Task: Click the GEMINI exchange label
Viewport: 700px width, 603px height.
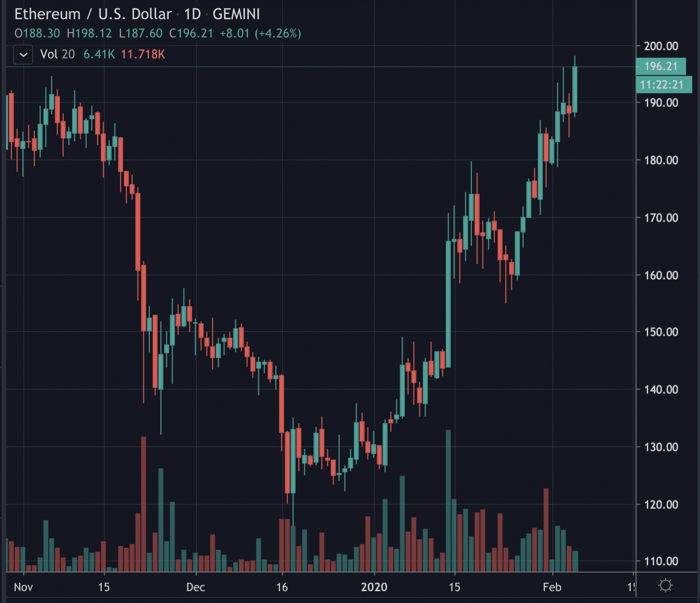Action: tap(236, 14)
